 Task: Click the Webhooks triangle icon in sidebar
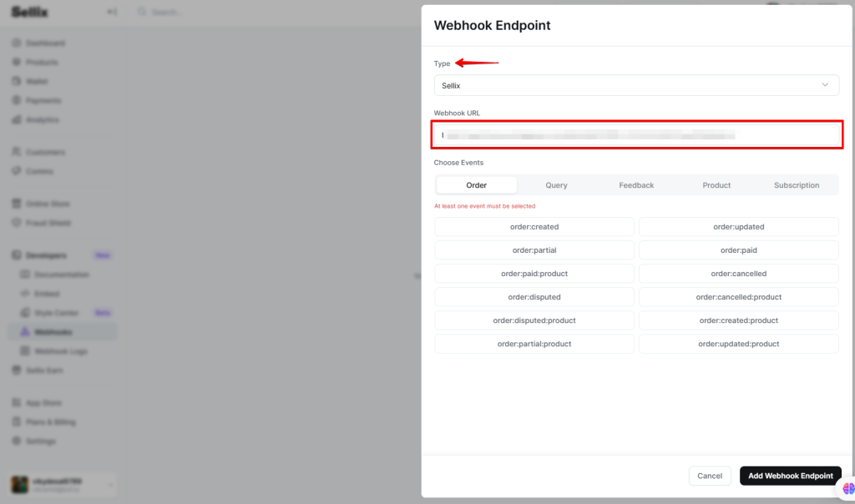pos(24,332)
